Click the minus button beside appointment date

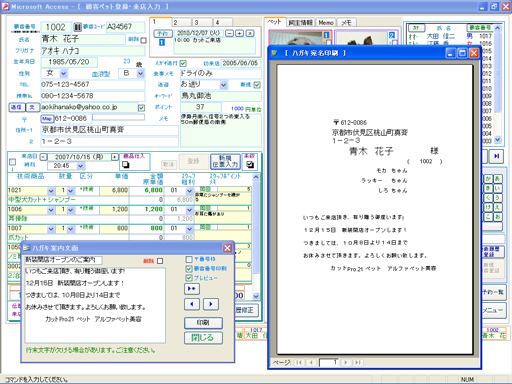tap(229, 33)
